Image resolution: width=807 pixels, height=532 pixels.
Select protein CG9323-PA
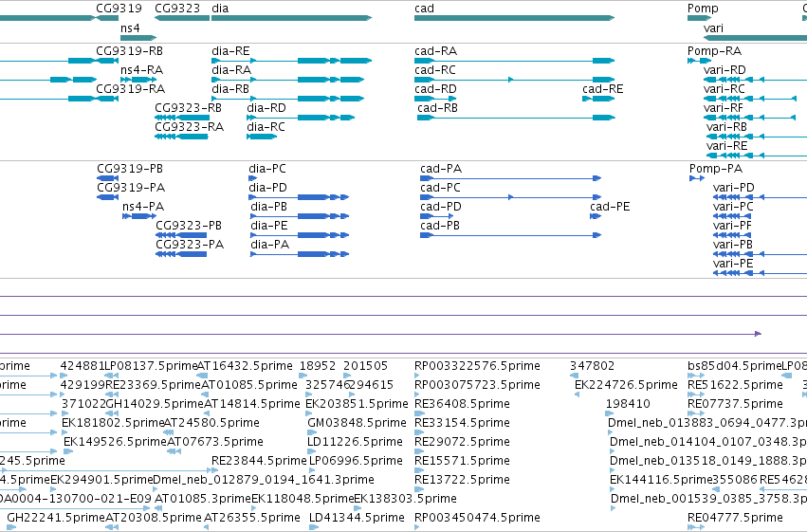(190, 245)
